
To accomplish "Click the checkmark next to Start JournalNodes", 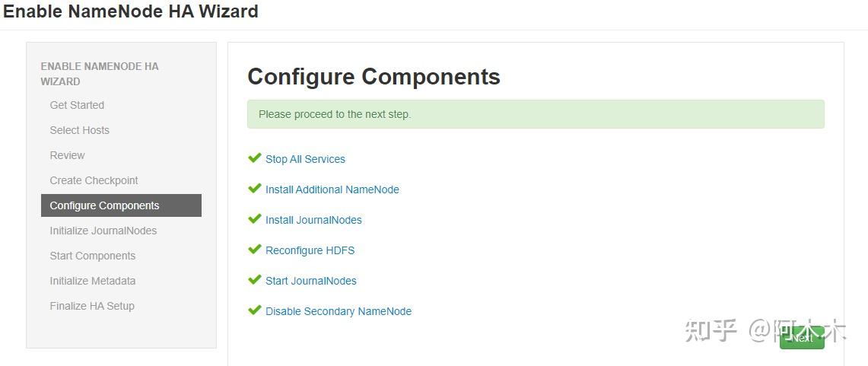I will [255, 280].
